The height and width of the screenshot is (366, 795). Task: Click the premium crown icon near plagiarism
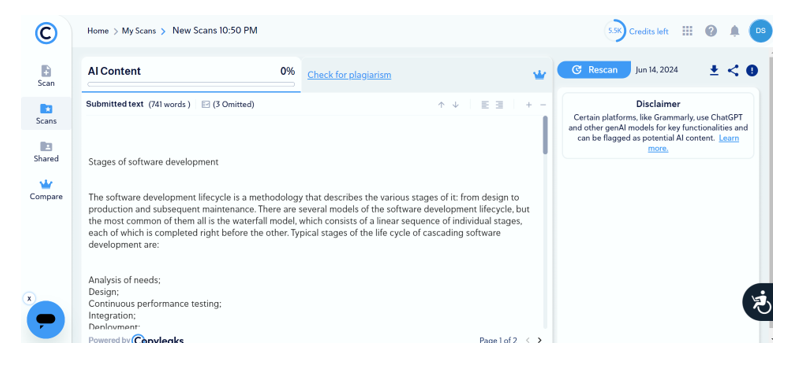tap(539, 75)
